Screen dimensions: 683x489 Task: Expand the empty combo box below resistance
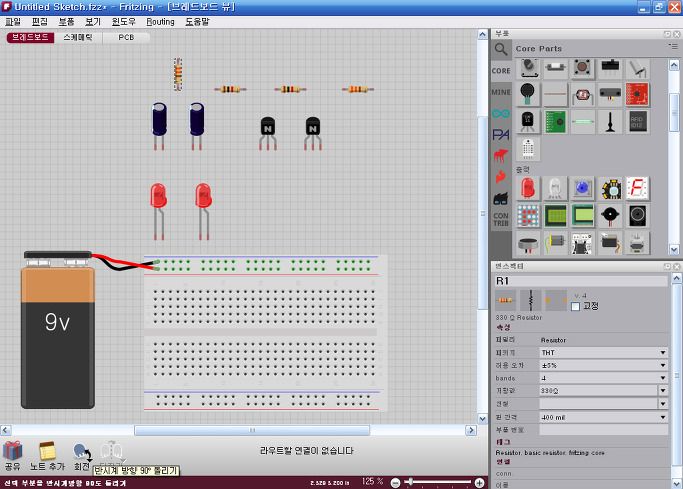pyautogui.click(x=663, y=404)
